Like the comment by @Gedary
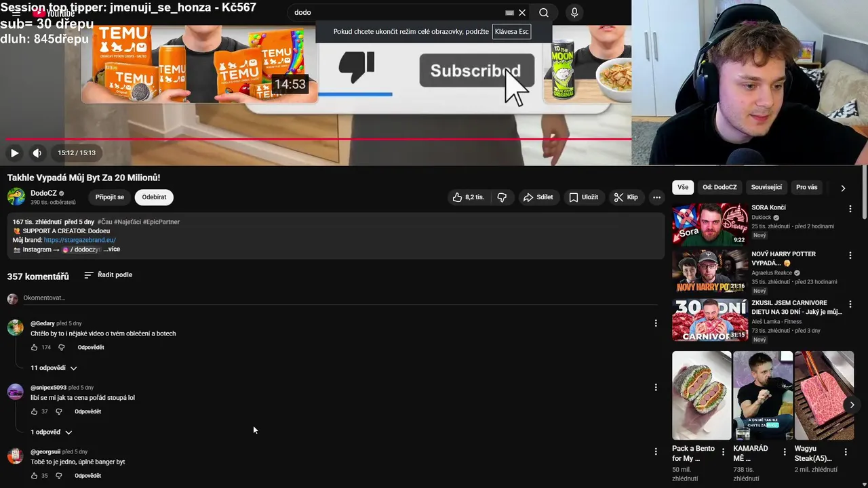This screenshot has width=868, height=488. click(34, 348)
